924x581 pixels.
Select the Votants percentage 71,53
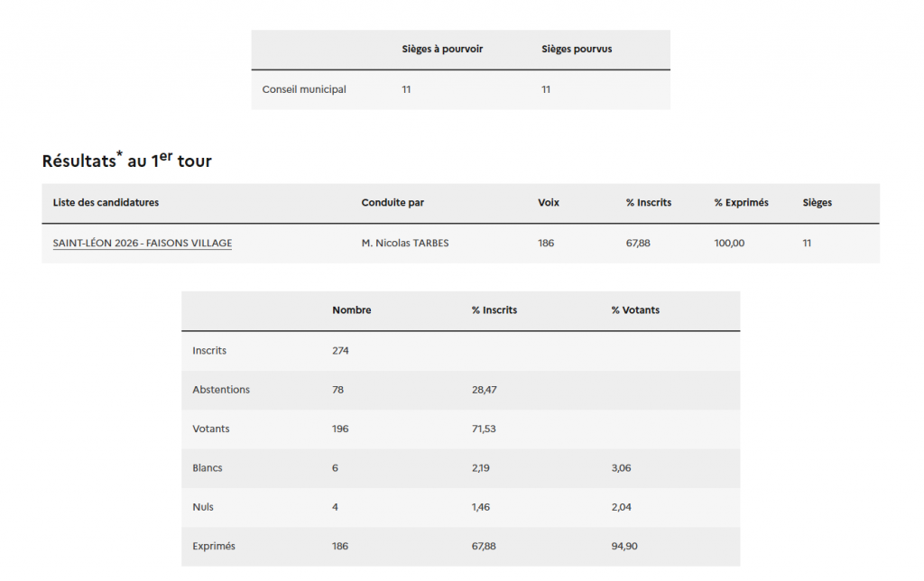pyautogui.click(x=484, y=429)
